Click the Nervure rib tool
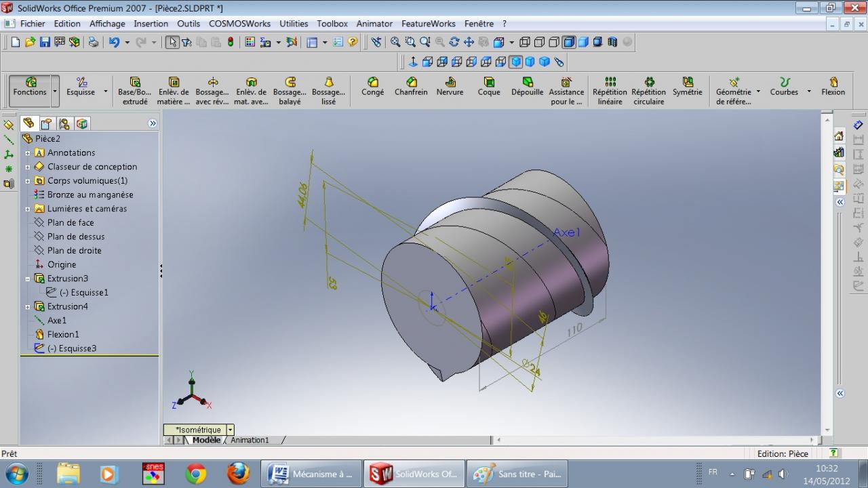 pos(450,87)
